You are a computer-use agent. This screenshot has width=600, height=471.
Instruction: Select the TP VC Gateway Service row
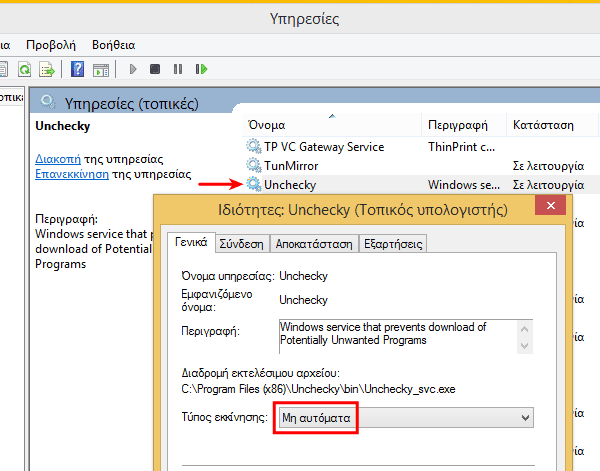tap(421, 147)
